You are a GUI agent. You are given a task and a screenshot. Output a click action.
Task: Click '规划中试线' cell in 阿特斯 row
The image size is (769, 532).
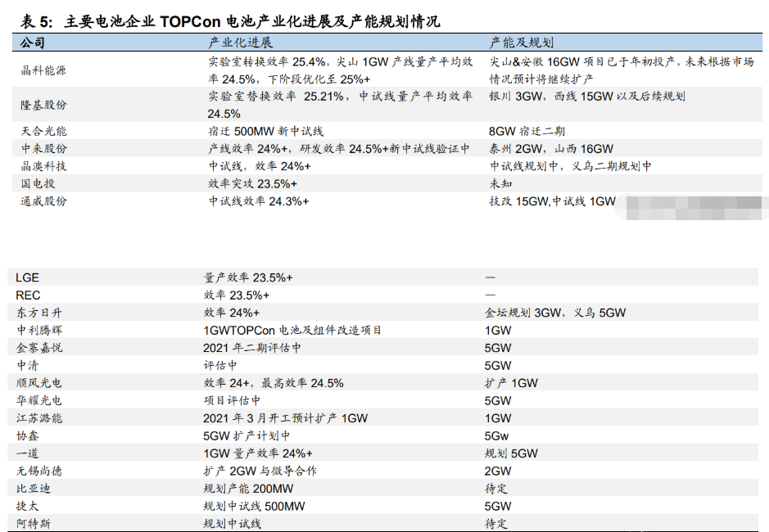[232, 524]
